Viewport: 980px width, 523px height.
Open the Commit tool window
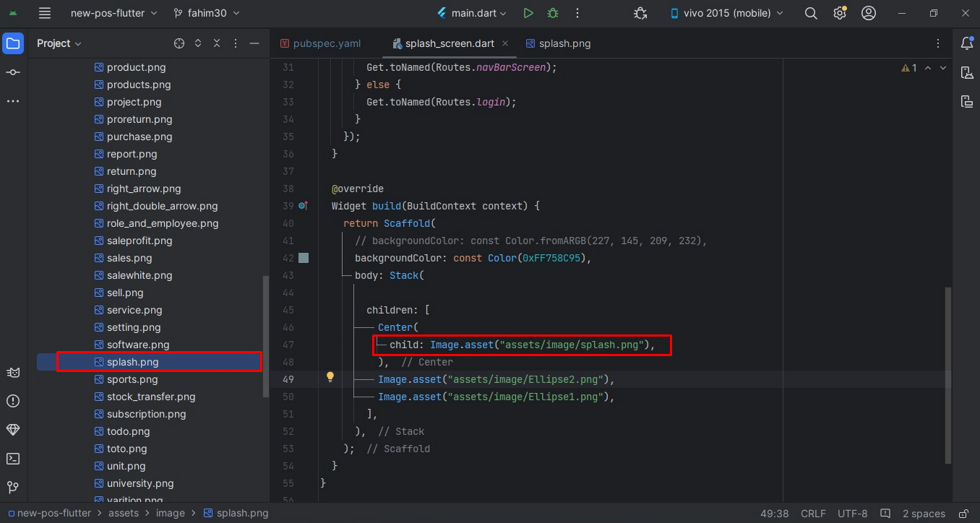point(13,72)
